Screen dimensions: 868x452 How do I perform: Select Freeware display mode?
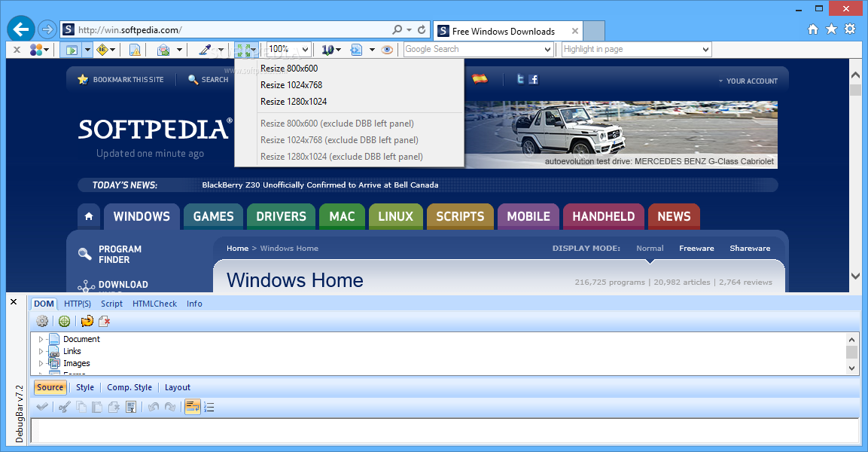pyautogui.click(x=696, y=248)
